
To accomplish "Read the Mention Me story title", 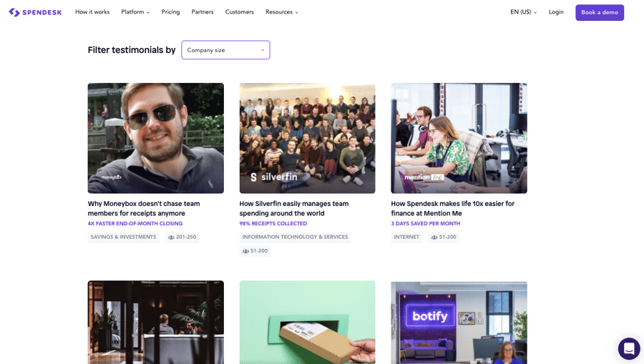I will tap(452, 208).
